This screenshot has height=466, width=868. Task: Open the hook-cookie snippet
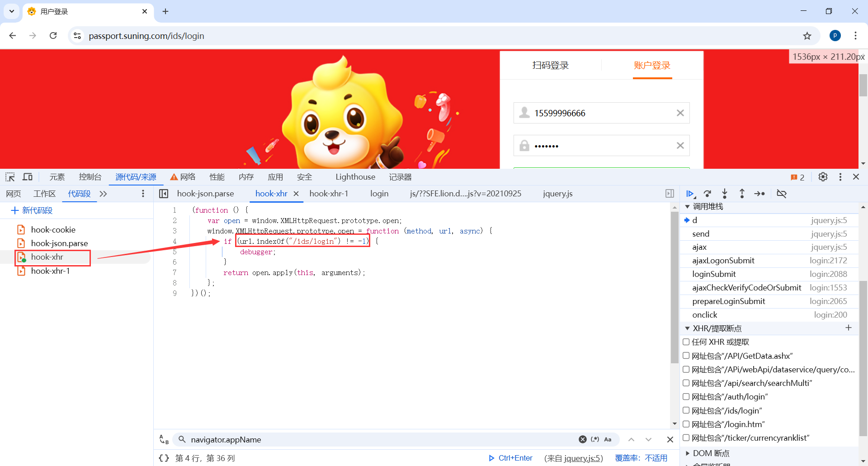53,229
